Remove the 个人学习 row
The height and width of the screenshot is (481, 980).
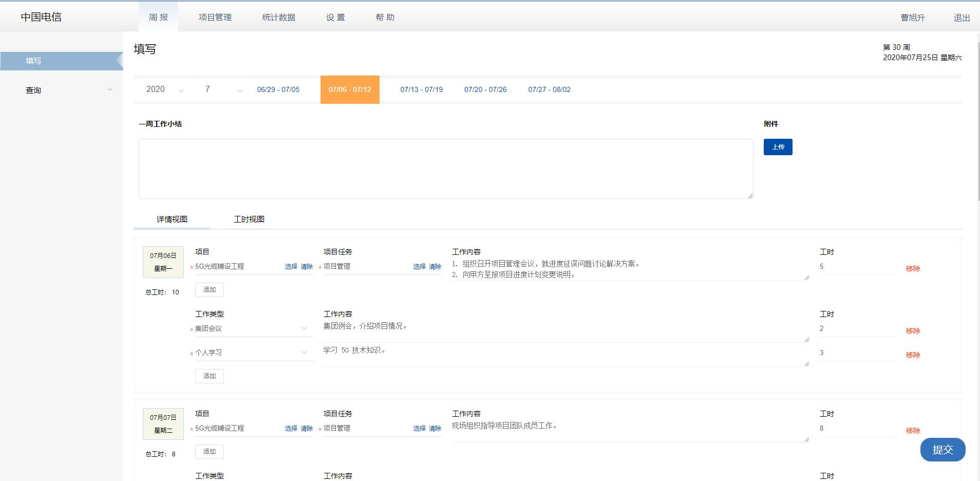913,355
